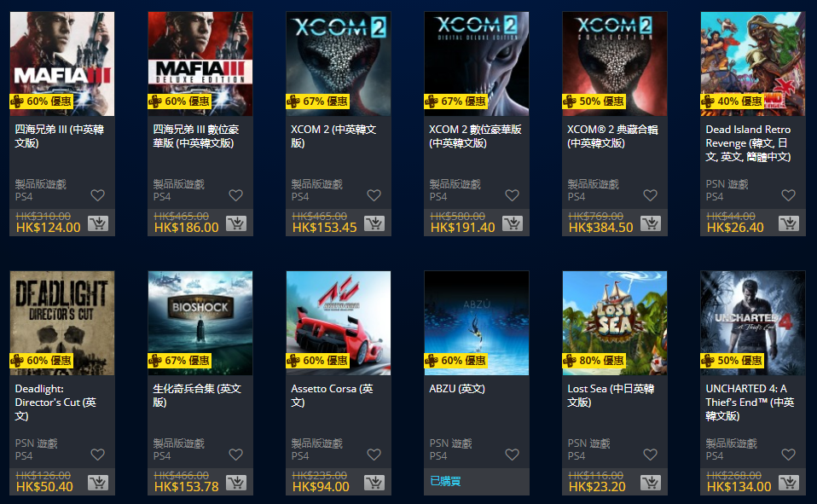Open the Mafia III cover thumbnail
Viewport: 817px width, 504px height.
62,64
